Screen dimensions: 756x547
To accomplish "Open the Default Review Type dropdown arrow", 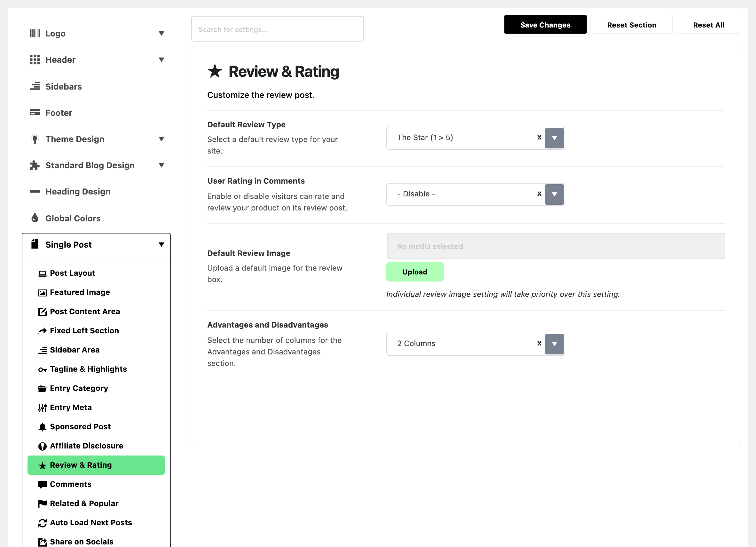I will pos(554,138).
